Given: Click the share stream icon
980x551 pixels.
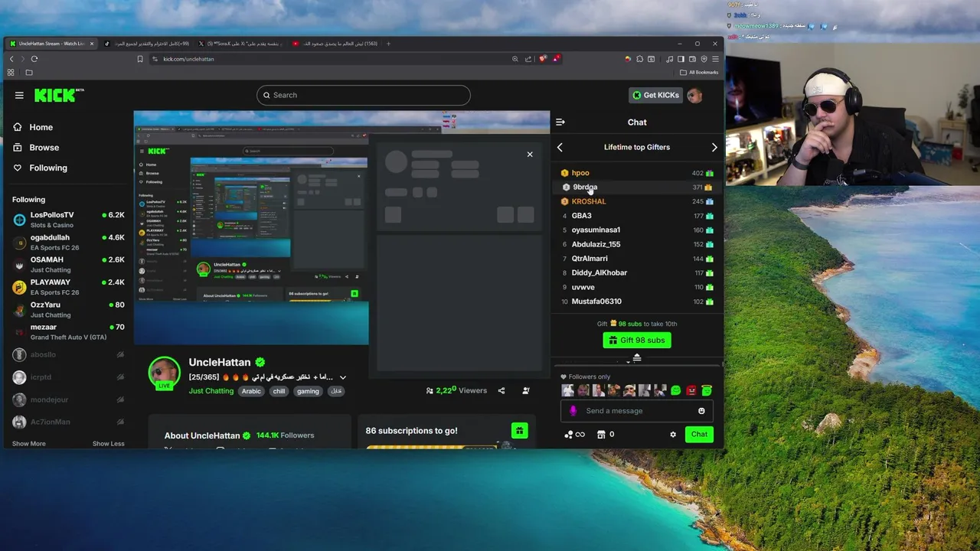Looking at the screenshot, I should (x=501, y=390).
